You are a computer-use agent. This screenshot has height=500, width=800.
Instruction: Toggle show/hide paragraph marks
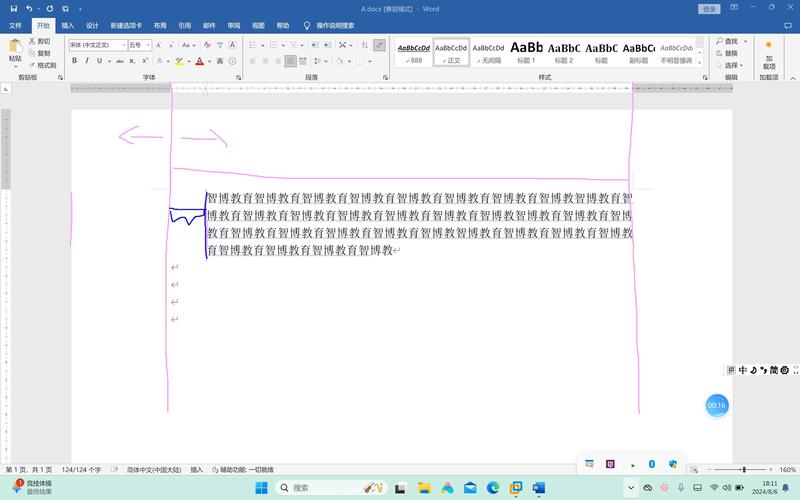pos(379,45)
